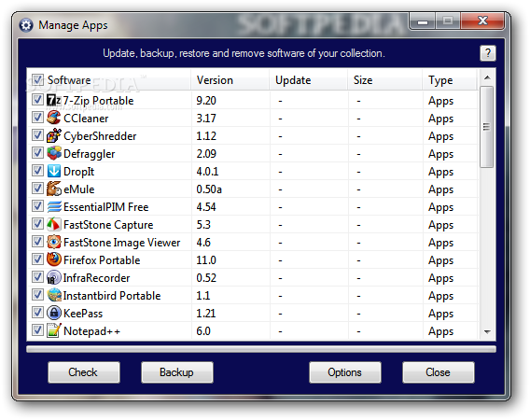Click the Instantbird Portable icon
Image resolution: width=530 pixels, height=420 pixels.
[54, 295]
